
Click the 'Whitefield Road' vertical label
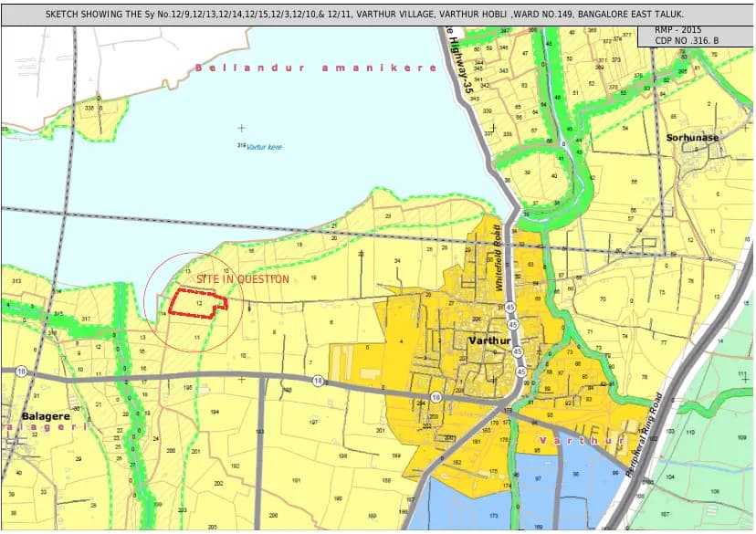click(x=498, y=257)
